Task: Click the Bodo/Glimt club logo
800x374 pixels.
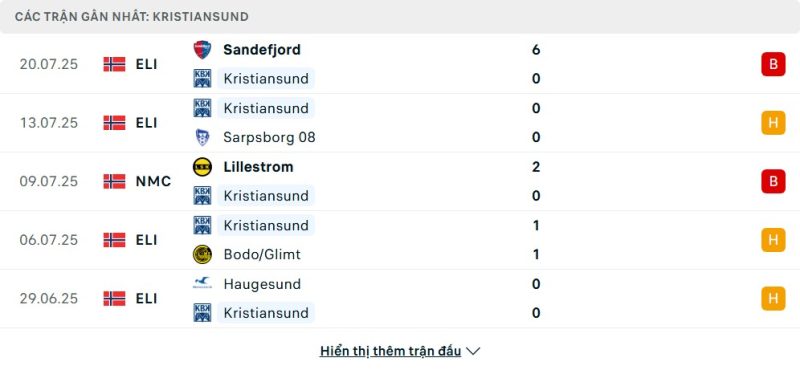Action: coord(202,254)
